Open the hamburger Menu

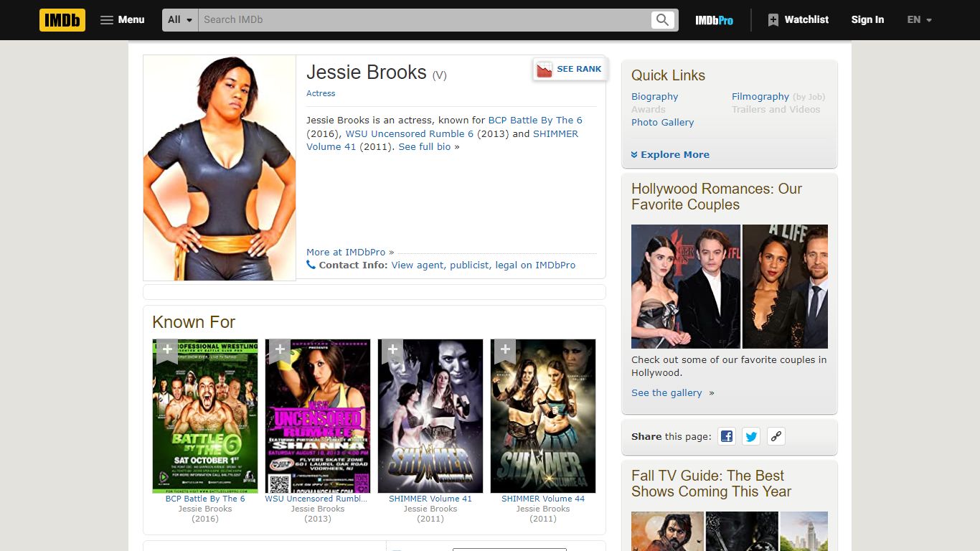point(123,20)
